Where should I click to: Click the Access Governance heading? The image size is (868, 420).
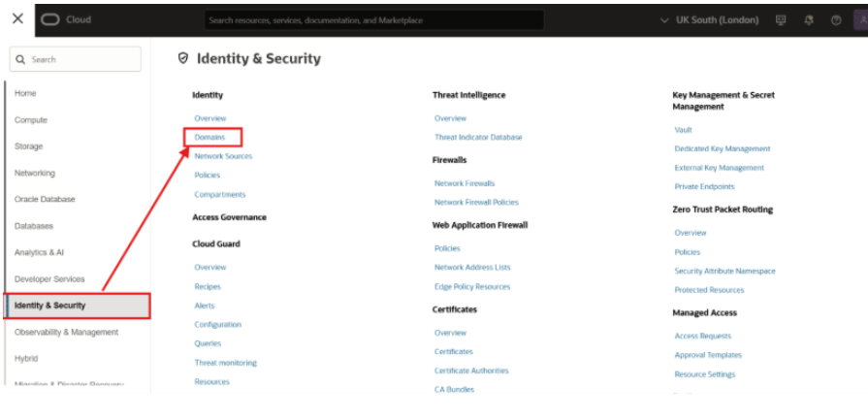click(229, 217)
